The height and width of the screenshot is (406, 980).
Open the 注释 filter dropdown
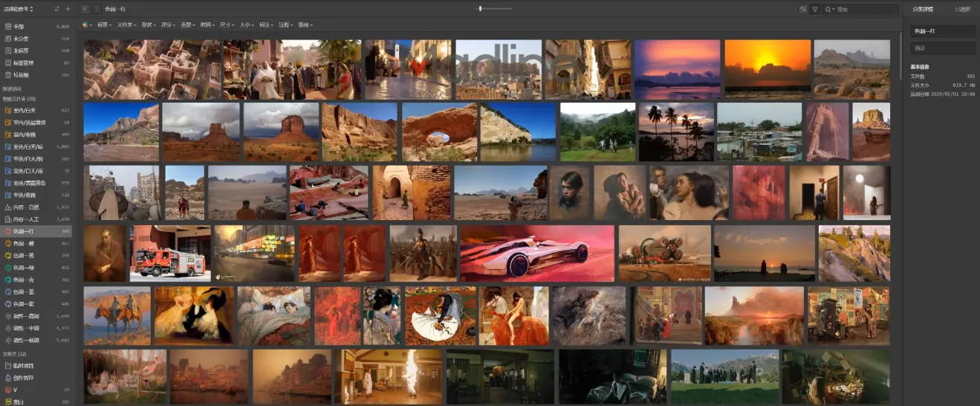point(285,25)
